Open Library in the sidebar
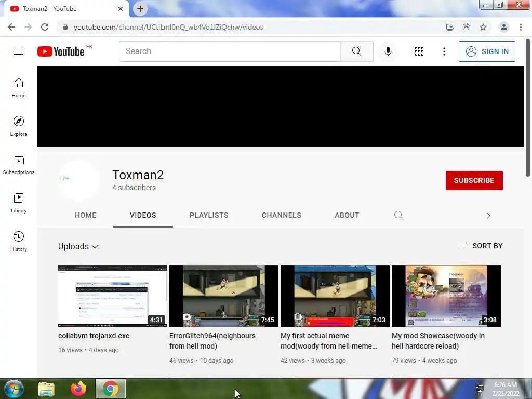532x399 pixels. tap(19, 203)
